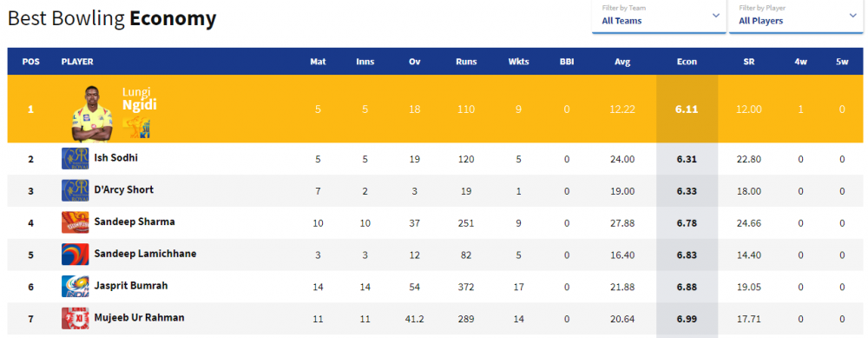Sort table by 5w column header
This screenshot has height=338, width=868.
click(x=842, y=62)
